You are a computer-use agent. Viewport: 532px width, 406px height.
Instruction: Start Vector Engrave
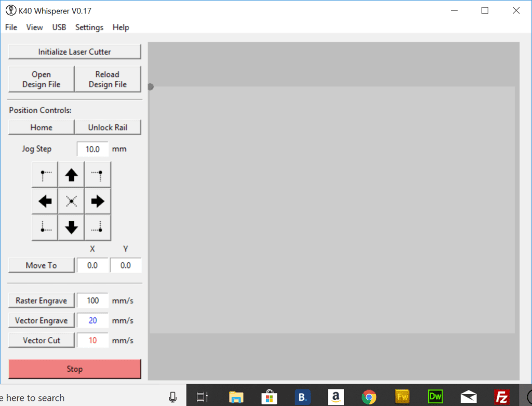pyautogui.click(x=42, y=320)
